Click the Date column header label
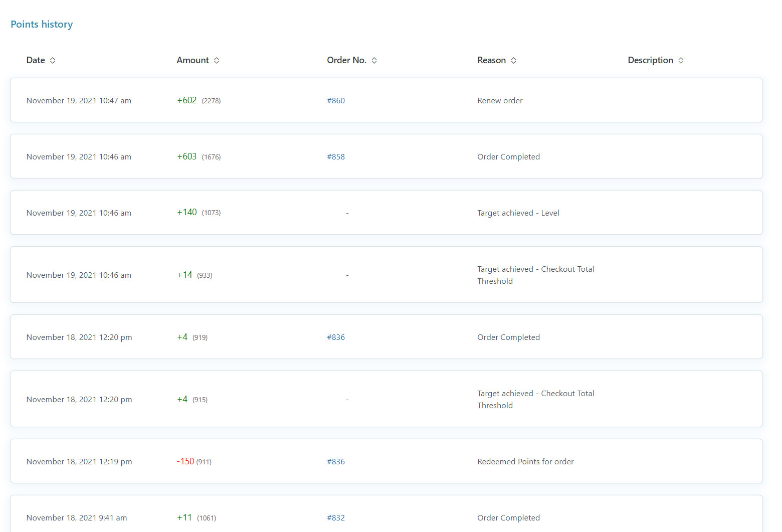 pos(36,60)
